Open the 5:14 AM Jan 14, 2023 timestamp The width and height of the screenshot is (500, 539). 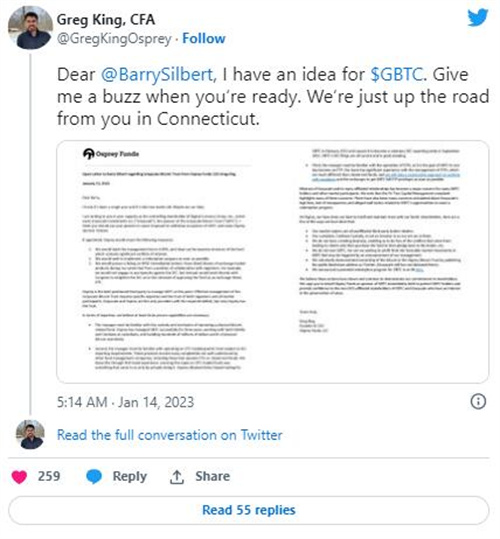[125, 402]
